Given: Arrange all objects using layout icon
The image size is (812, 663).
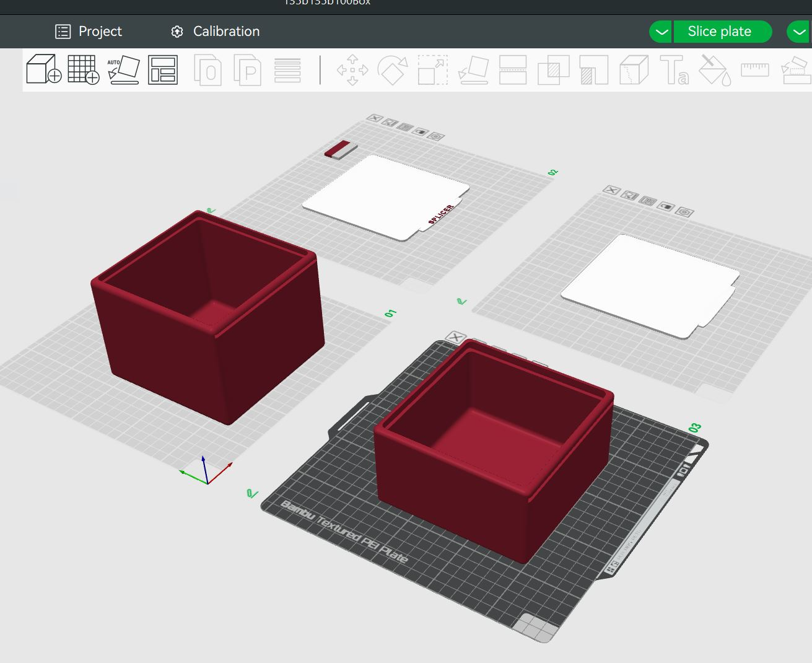Looking at the screenshot, I should [163, 69].
